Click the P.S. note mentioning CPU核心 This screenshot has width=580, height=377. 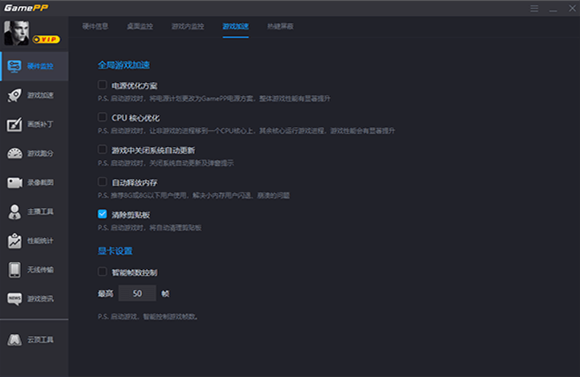(246, 131)
